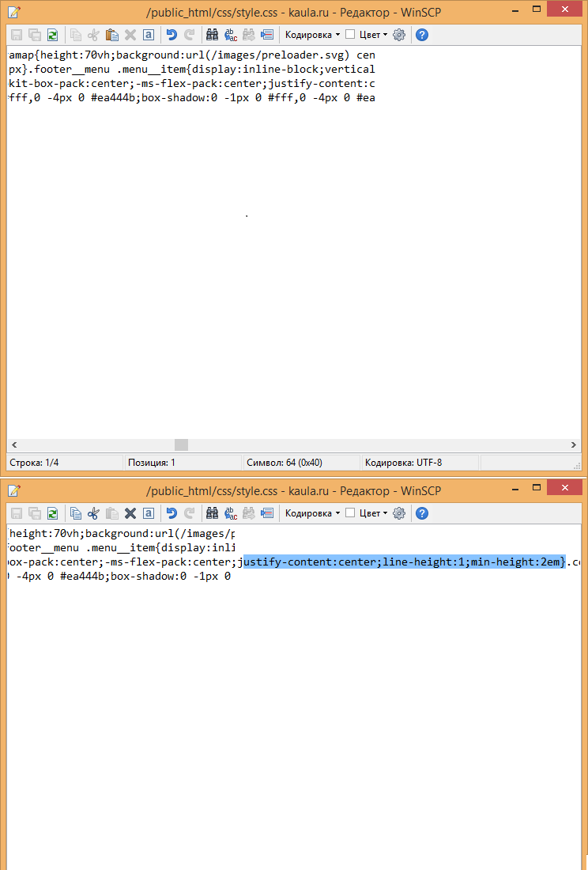Click Select All icon in the upper editor toolbar
Screen dimensions: 588x870
click(x=148, y=35)
